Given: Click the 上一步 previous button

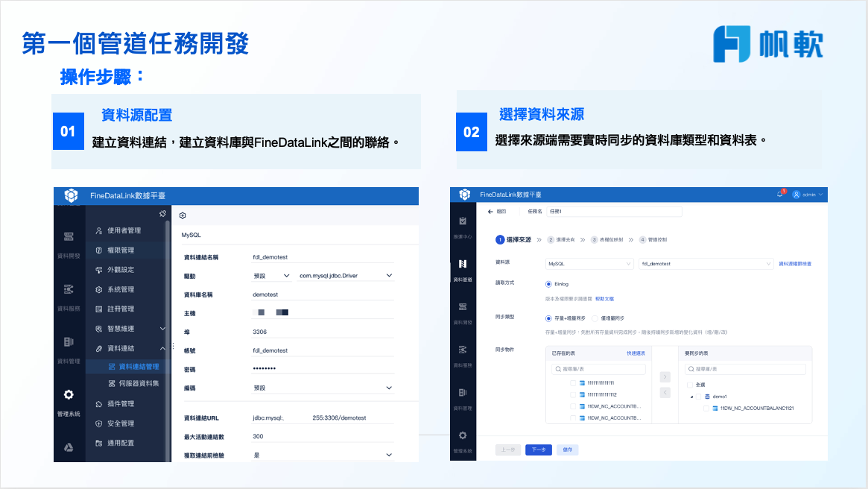Looking at the screenshot, I should click(508, 449).
